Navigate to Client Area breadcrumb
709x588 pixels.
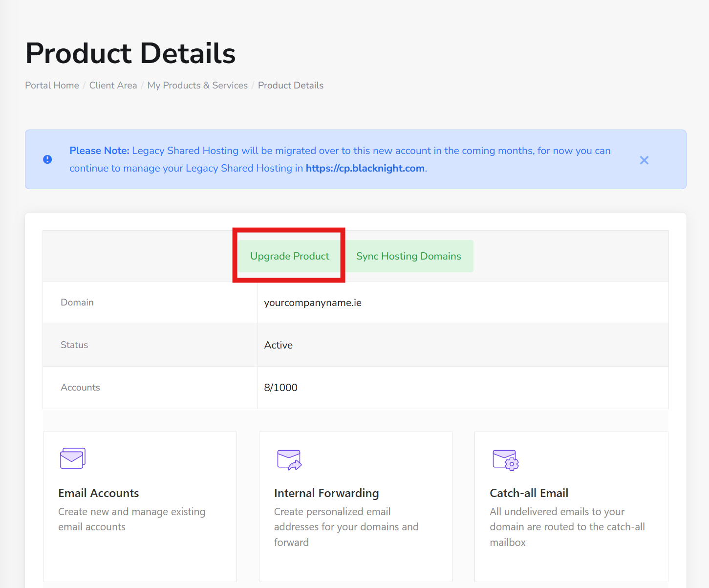pyautogui.click(x=113, y=86)
